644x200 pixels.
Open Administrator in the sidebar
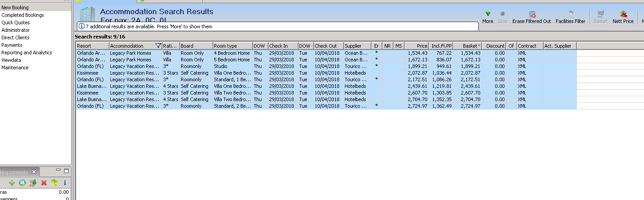[x=15, y=30]
